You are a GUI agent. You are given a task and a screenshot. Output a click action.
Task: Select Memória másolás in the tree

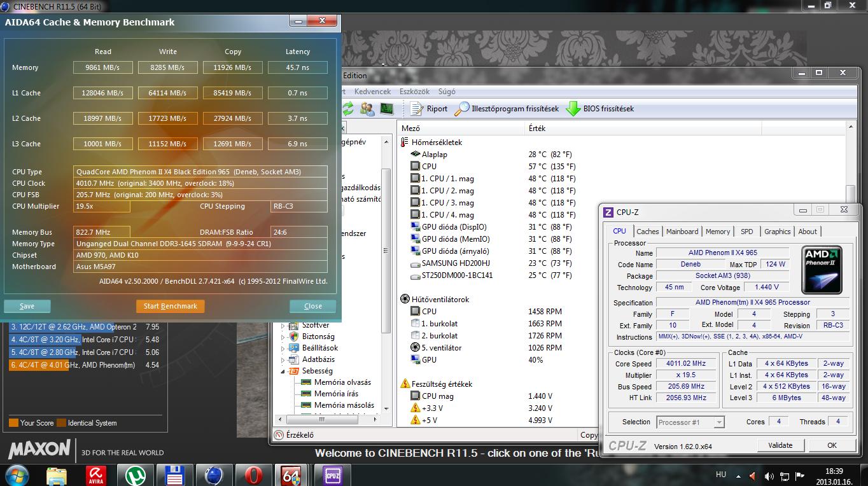coord(344,405)
